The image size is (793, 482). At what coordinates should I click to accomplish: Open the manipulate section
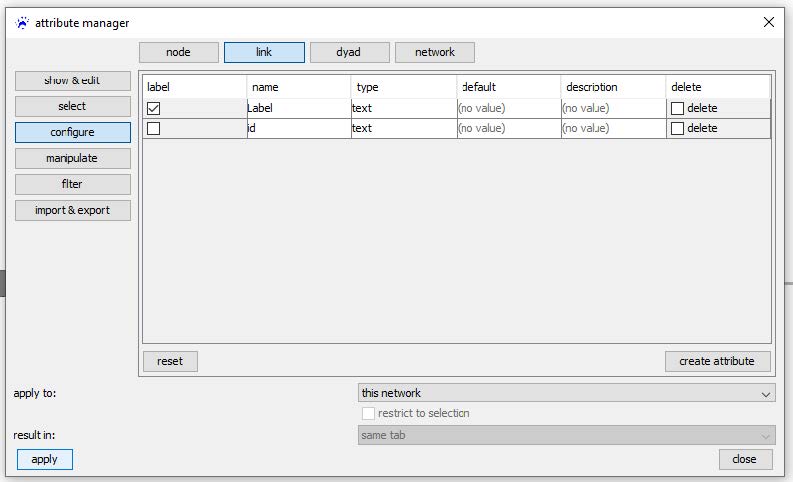(72, 158)
